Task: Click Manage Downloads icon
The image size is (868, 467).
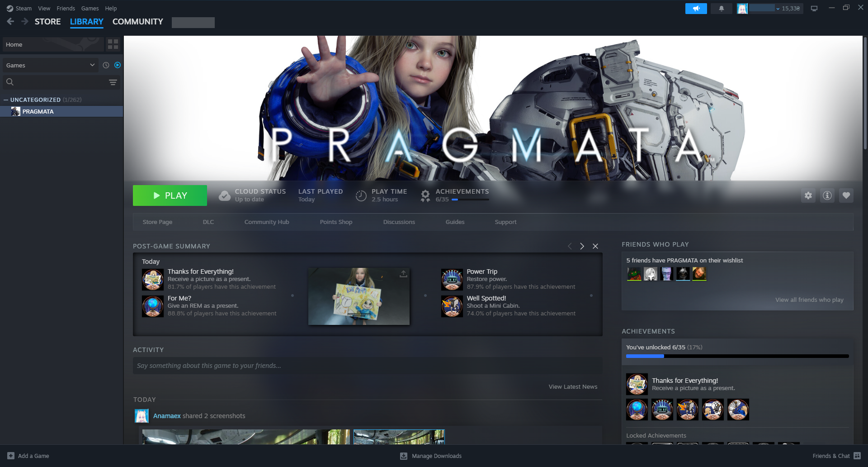Action: click(404, 456)
